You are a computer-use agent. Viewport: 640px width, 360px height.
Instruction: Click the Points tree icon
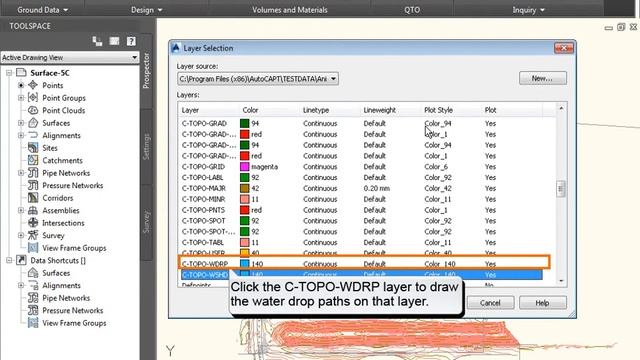pos(33,85)
